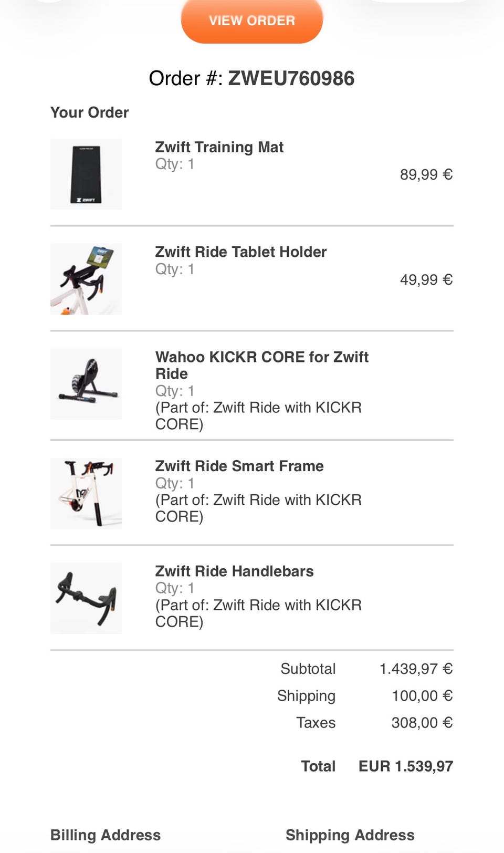Click the Shipping cost 100,00 €

point(422,696)
